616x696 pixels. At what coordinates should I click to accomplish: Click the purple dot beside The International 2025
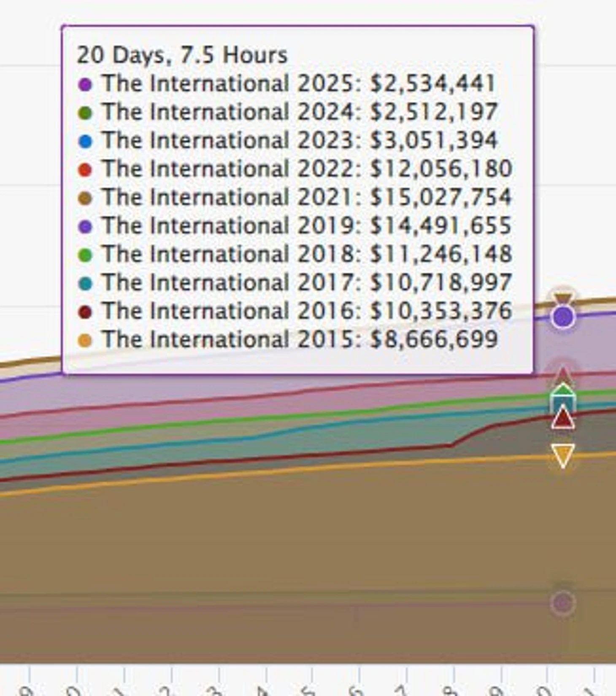(x=85, y=84)
